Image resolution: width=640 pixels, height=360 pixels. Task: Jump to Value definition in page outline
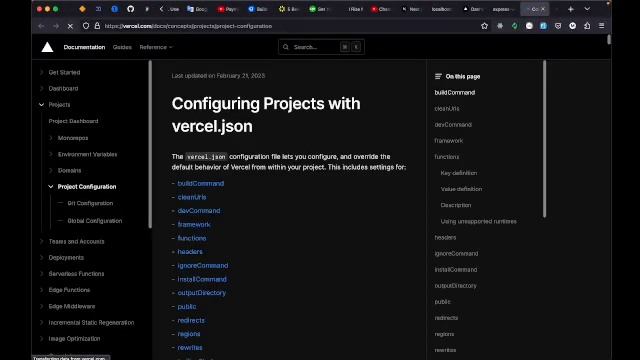pyautogui.click(x=461, y=189)
